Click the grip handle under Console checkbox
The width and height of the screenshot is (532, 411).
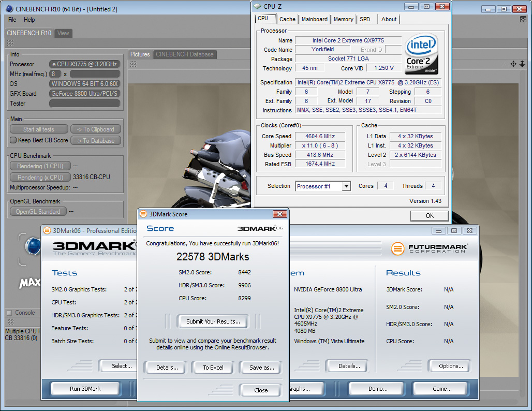pos(10,321)
